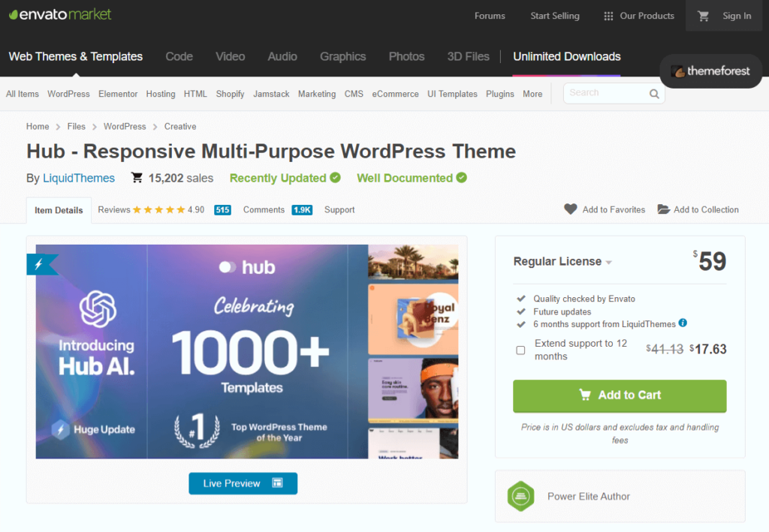Select the Marketing category
Screen dimensions: 769x532
click(x=317, y=94)
